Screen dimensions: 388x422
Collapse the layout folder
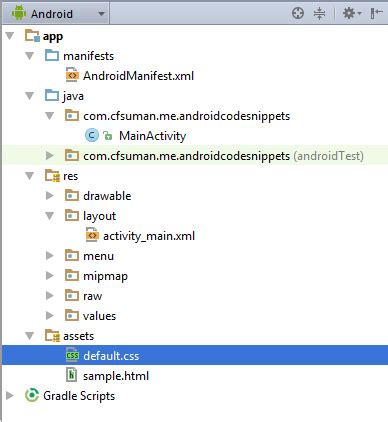(x=50, y=216)
